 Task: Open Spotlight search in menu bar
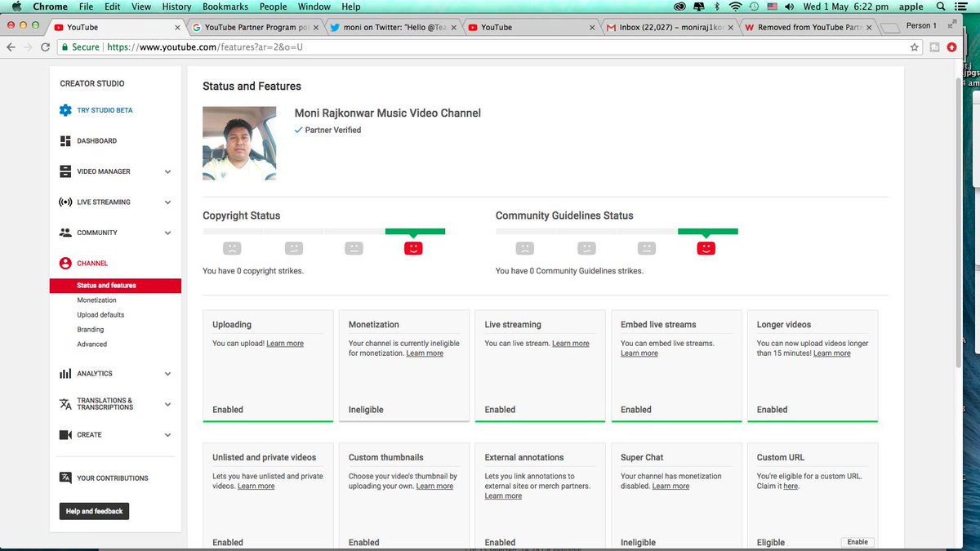click(941, 7)
